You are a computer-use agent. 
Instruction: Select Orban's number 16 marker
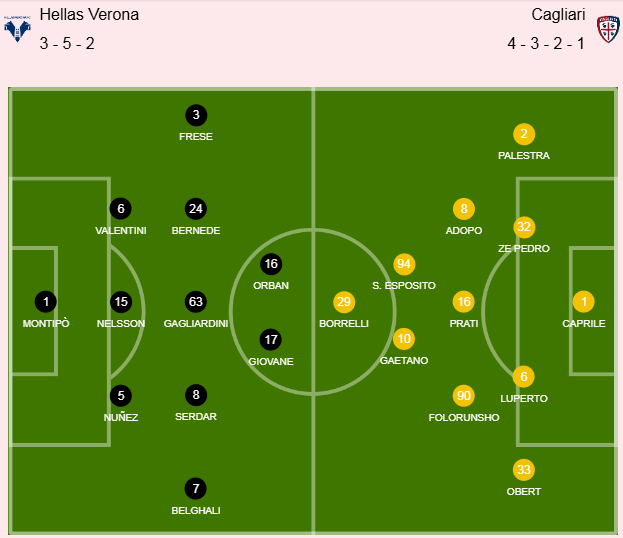click(271, 264)
